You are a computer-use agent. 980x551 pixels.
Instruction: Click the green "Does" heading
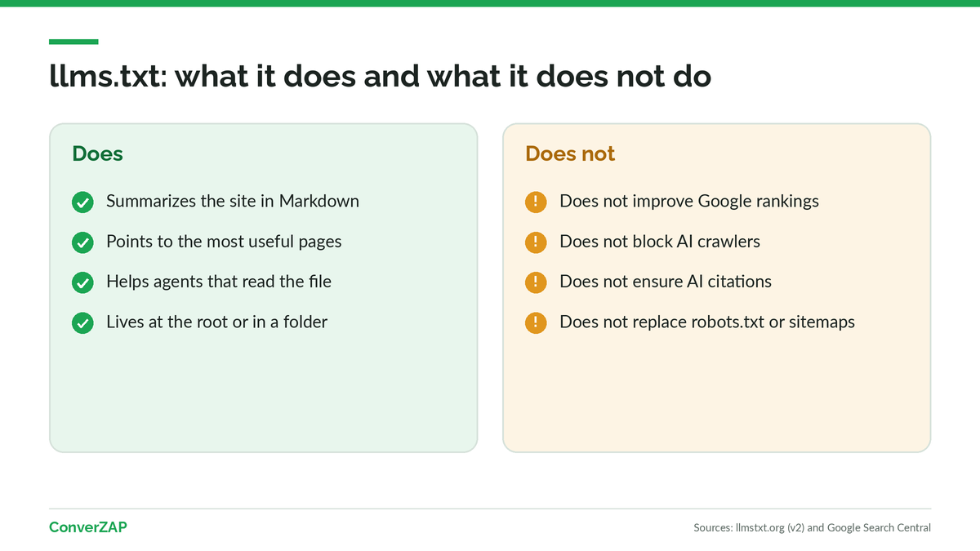pos(97,153)
